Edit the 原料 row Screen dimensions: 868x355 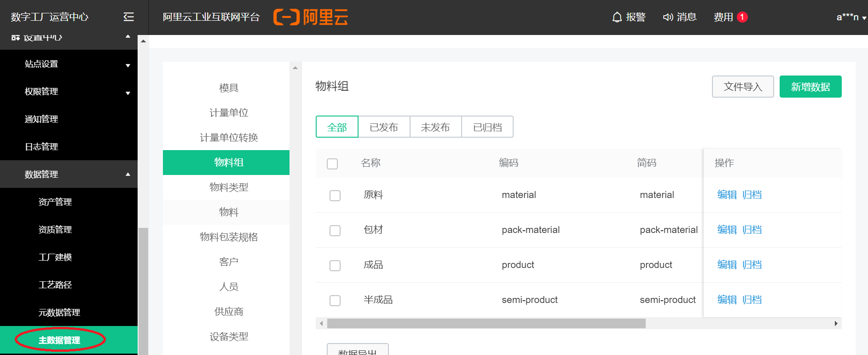point(727,195)
